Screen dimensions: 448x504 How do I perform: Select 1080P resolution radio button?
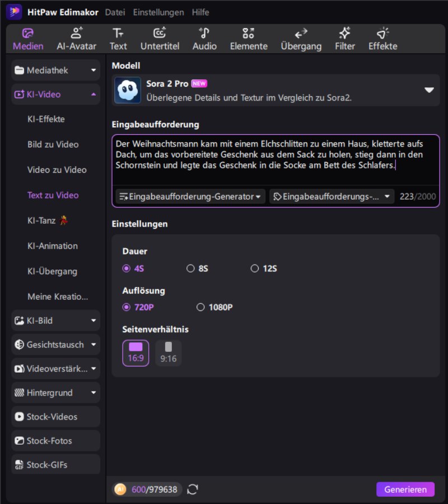(200, 307)
